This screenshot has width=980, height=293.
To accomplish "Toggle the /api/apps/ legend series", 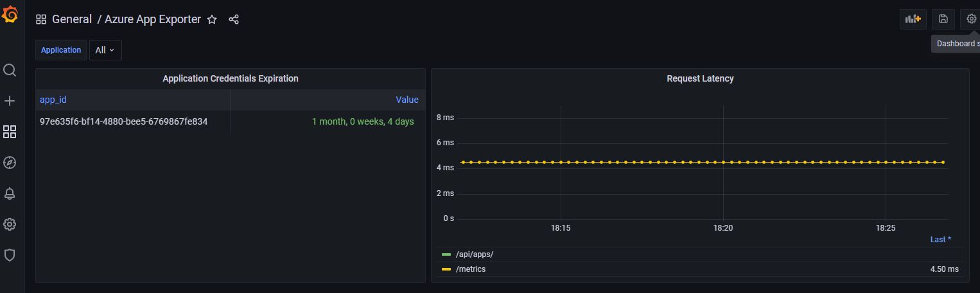I will [x=475, y=254].
